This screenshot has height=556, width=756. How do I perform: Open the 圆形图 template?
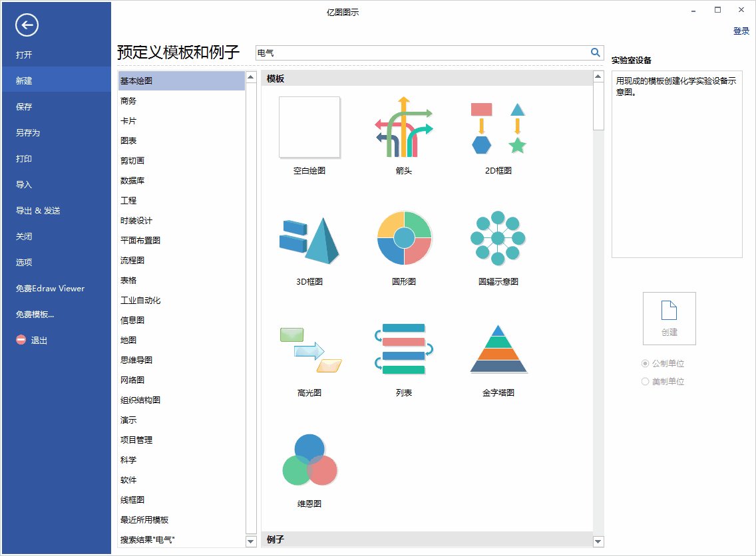(403, 239)
